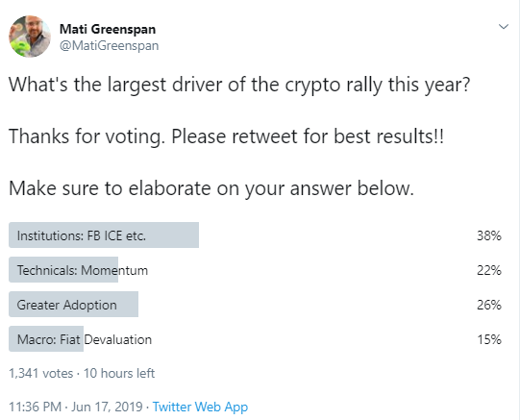Click the 26% poll result

click(489, 305)
